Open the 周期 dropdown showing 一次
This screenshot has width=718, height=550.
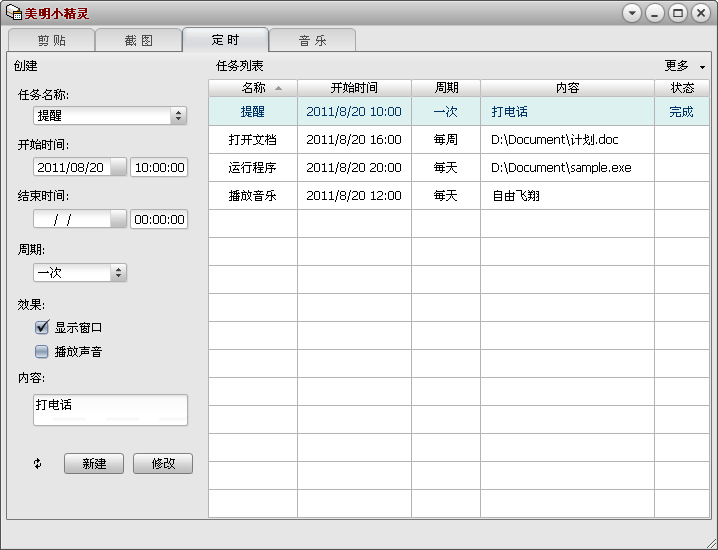point(80,273)
